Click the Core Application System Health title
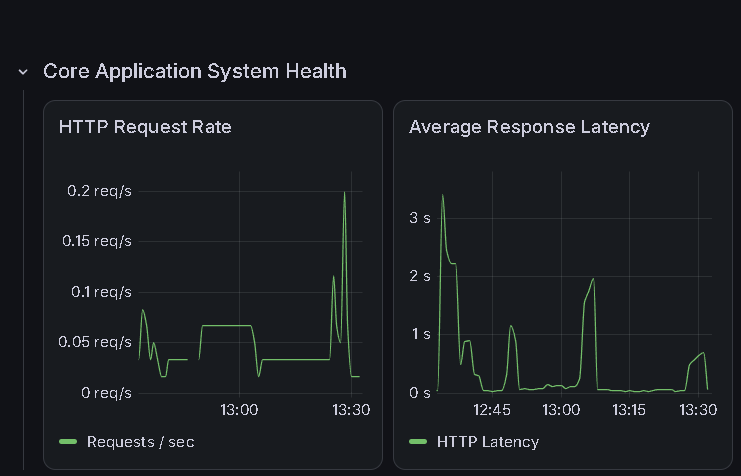Viewport: 741px width, 476px height. tap(195, 71)
